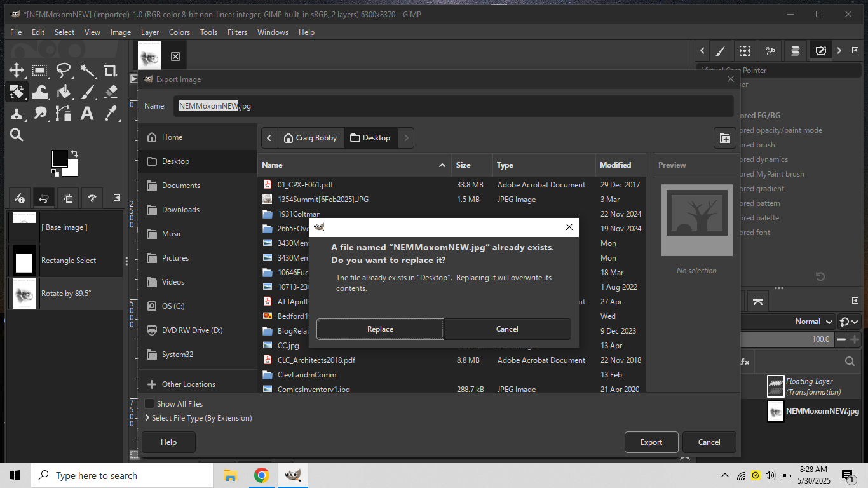Click the Name field containing NEMMoxomNEW.jpg
Image resolution: width=868 pixels, height=488 pixels.
(x=452, y=106)
